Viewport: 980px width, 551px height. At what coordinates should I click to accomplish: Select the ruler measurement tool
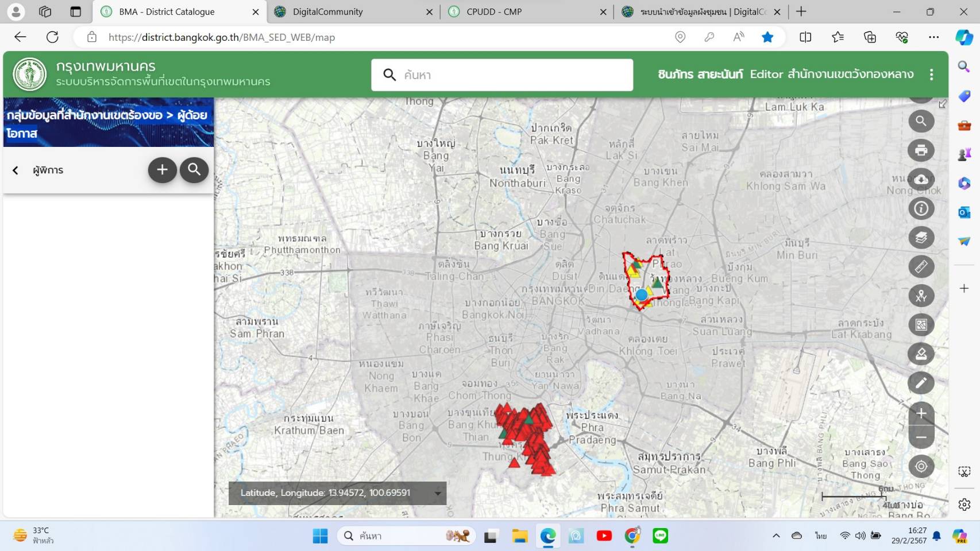[921, 266]
